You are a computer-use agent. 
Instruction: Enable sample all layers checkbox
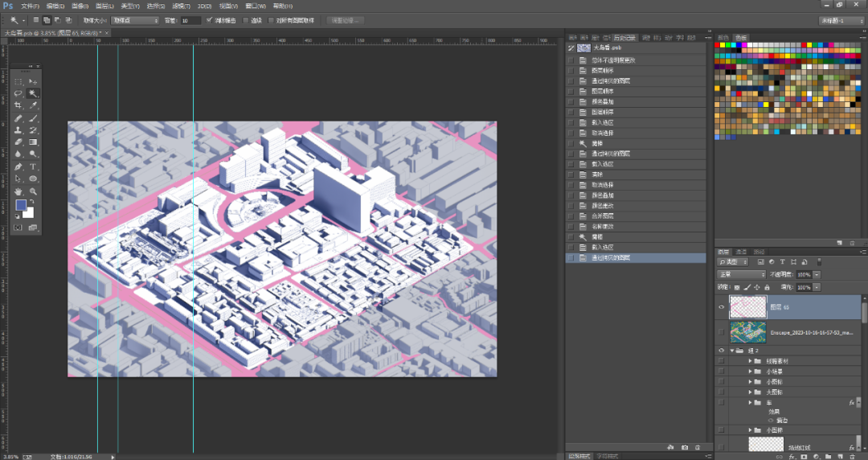(271, 20)
